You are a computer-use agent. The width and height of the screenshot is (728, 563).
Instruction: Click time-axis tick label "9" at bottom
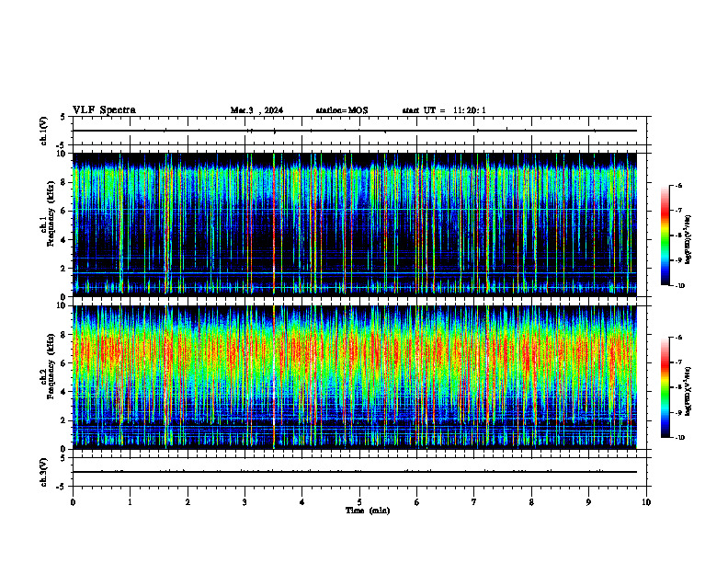tap(588, 502)
